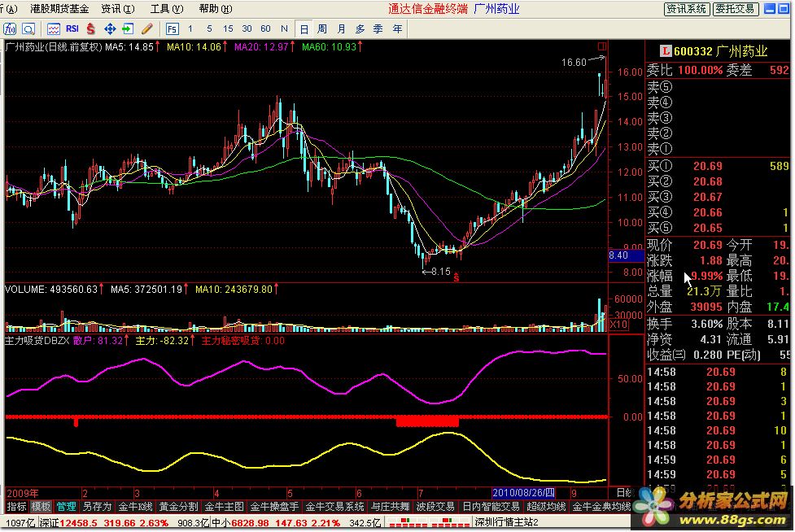Image resolution: width=795 pixels, height=532 pixels.
Task: Click the red S signal marker on chart
Action: click(x=456, y=277)
